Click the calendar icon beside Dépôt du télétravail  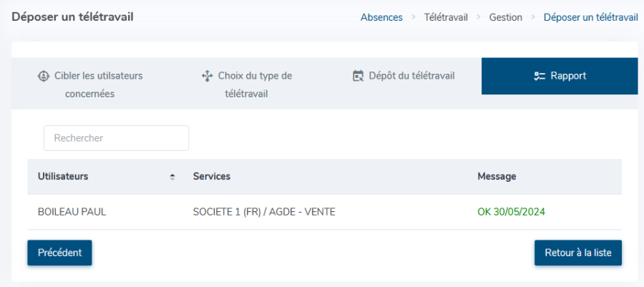[x=358, y=77]
